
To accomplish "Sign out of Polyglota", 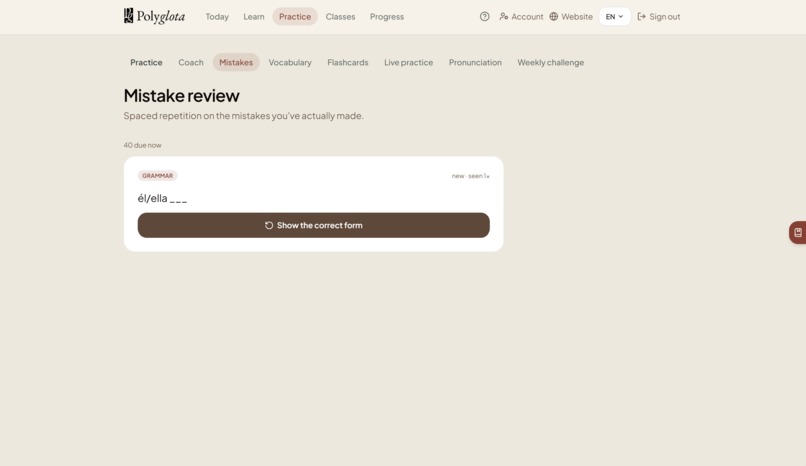I will (x=658, y=16).
